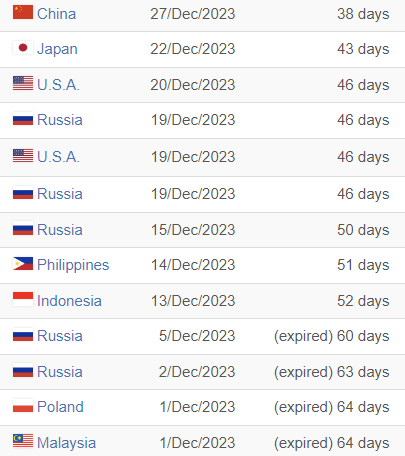Image resolution: width=405 pixels, height=456 pixels.
Task: Open the China link
Action: (x=56, y=14)
